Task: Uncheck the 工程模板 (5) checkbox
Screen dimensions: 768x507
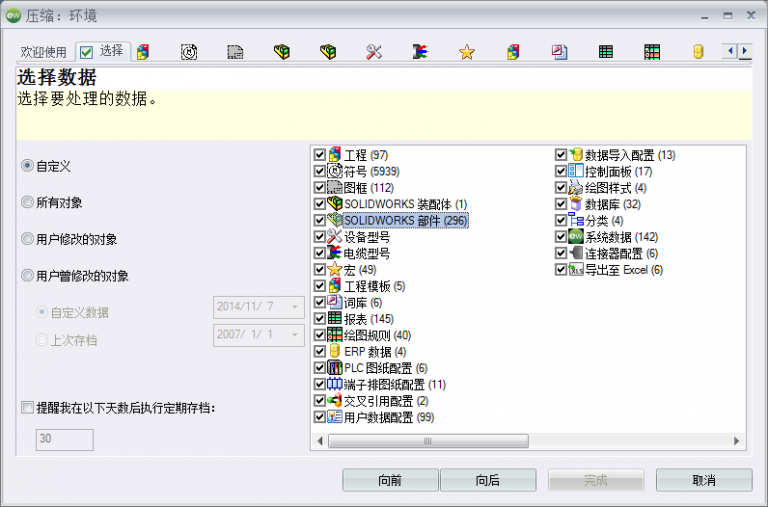Action: click(x=320, y=286)
